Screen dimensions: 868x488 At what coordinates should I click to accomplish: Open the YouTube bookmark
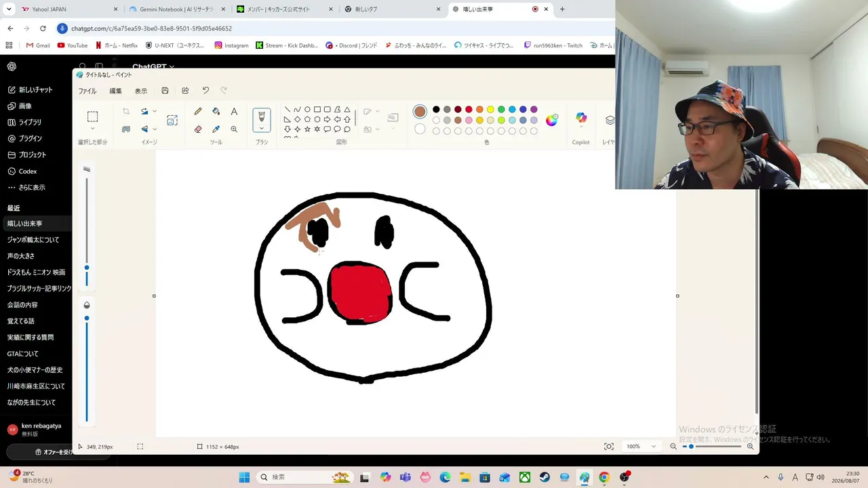(x=73, y=45)
